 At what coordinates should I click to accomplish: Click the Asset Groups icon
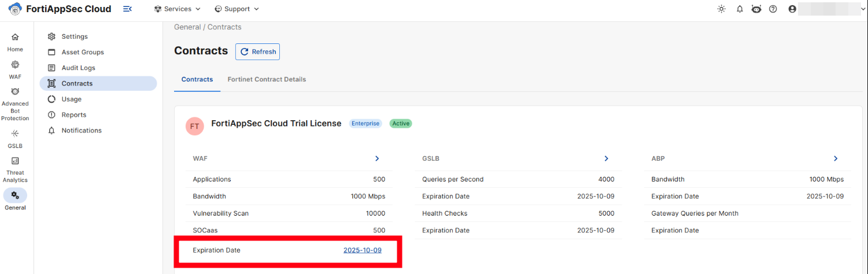[51, 52]
